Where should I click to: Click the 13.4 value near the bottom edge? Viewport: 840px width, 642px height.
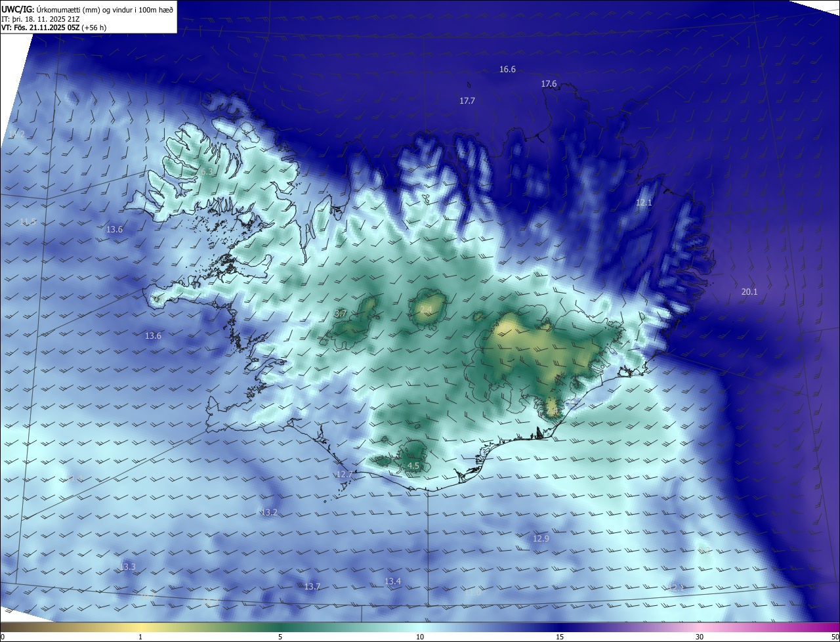pos(392,581)
